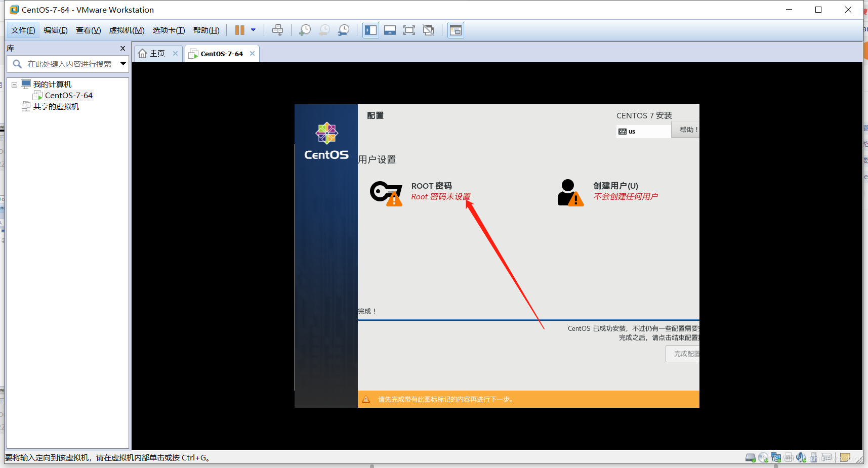Open the 选项卡(T) menu
This screenshot has width=868, height=468.
tap(169, 30)
